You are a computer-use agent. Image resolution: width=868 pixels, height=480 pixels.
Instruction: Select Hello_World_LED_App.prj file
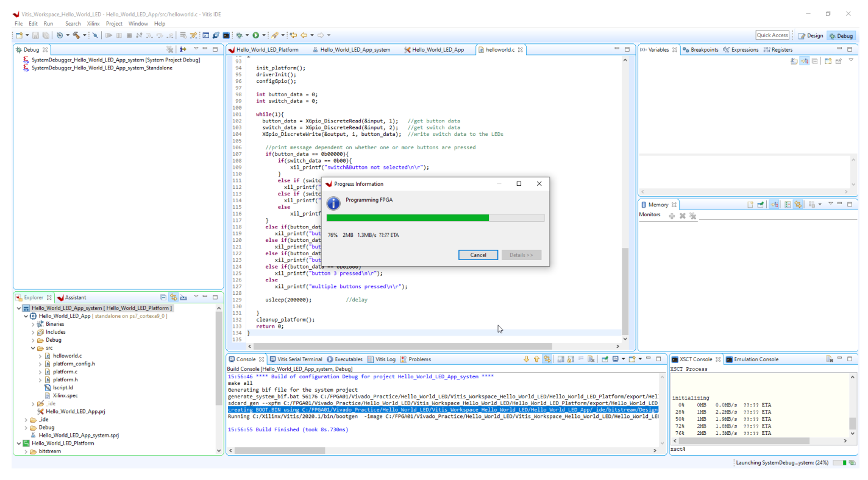click(71, 411)
